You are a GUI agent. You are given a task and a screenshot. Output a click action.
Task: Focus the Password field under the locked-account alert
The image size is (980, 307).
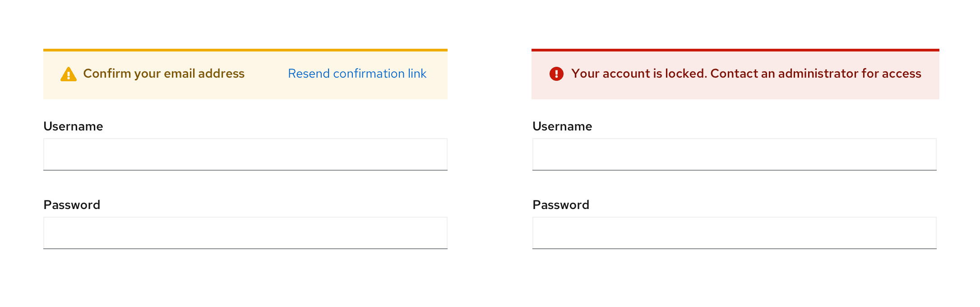pyautogui.click(x=735, y=233)
